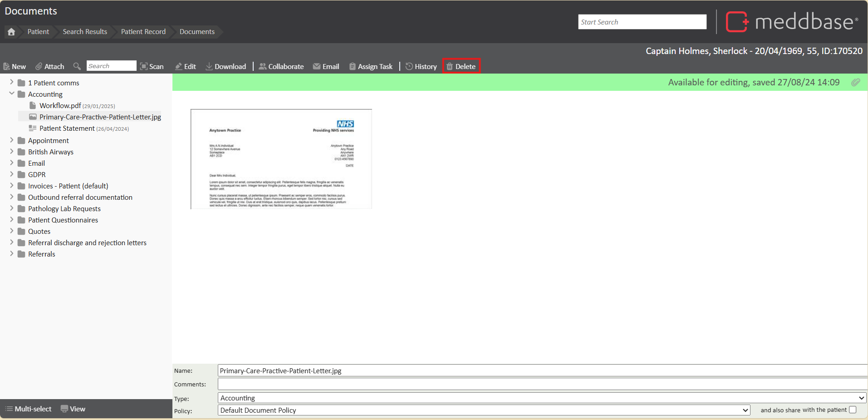Click the Home icon in breadcrumb
Viewport: 868px width, 420px height.
[x=11, y=32]
